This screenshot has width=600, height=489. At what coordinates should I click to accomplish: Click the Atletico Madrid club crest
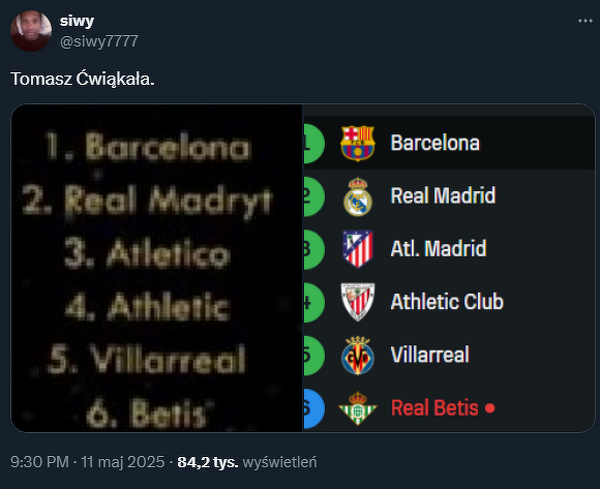pos(357,249)
